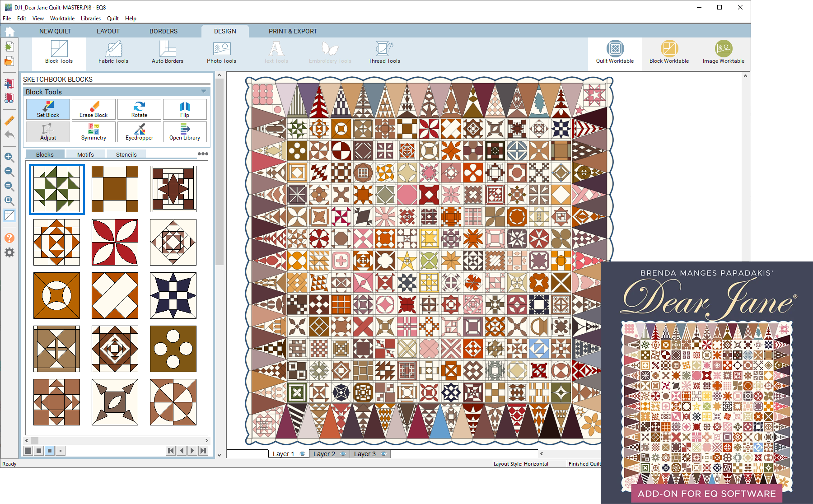Switch to the NEW QUILT tab
The width and height of the screenshot is (813, 504).
[55, 31]
